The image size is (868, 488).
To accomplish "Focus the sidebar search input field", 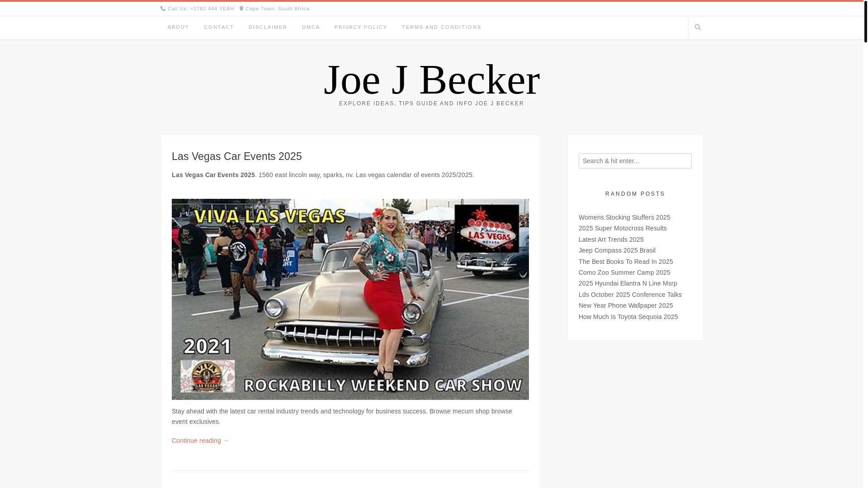I will click(635, 161).
